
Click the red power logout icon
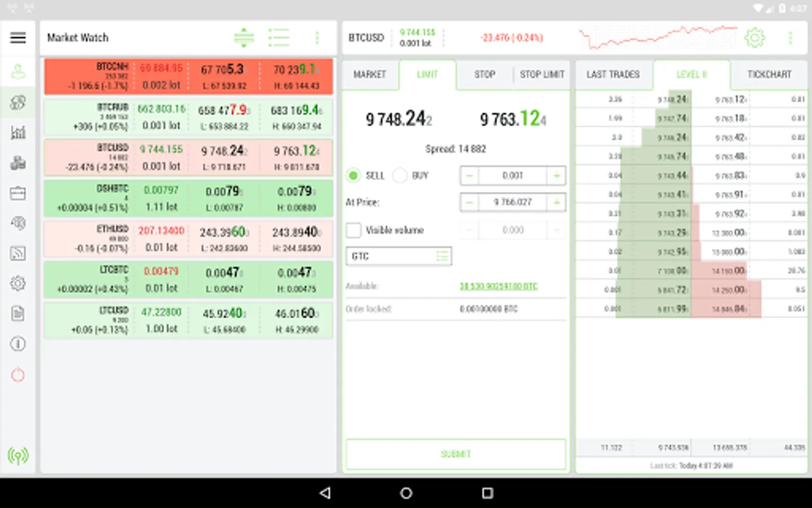click(x=18, y=374)
